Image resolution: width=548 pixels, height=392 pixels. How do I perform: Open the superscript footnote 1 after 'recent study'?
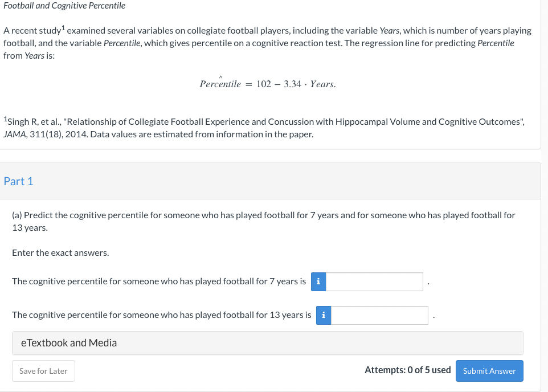63,27
